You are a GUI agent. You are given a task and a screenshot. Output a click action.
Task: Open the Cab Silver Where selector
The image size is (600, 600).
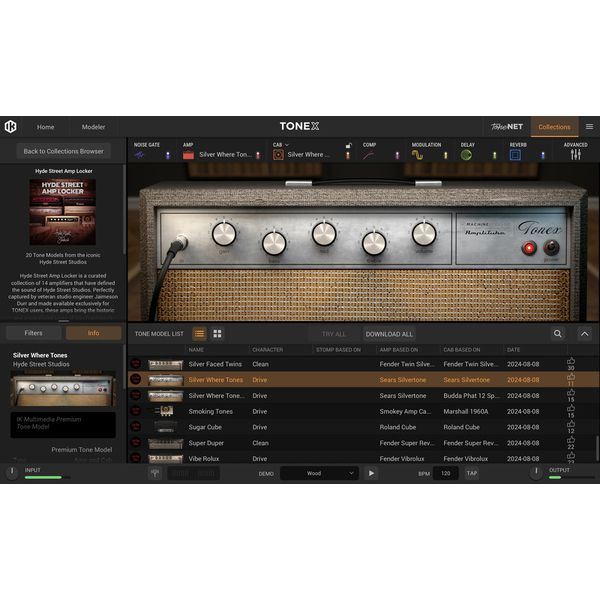click(308, 155)
